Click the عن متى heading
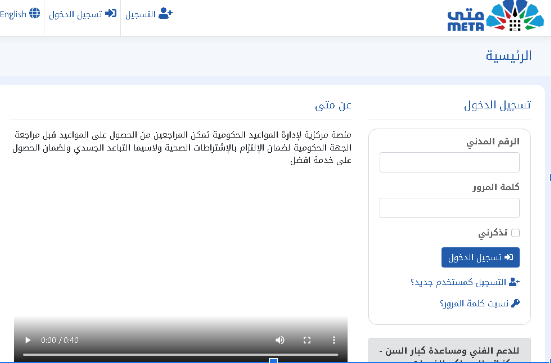The width and height of the screenshot is (551, 363). 333,105
